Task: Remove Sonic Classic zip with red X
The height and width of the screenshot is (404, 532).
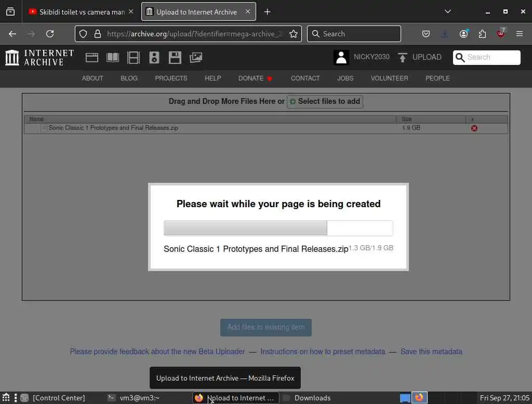Action: click(x=474, y=128)
